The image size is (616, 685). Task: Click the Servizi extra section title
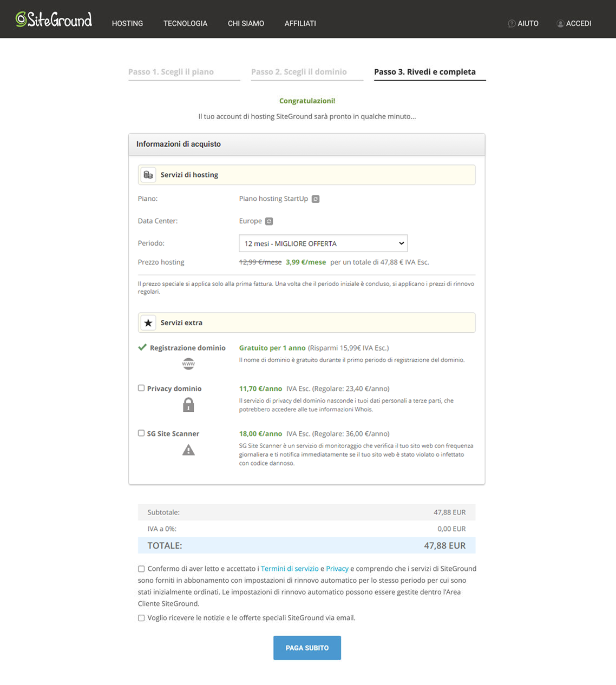point(181,322)
